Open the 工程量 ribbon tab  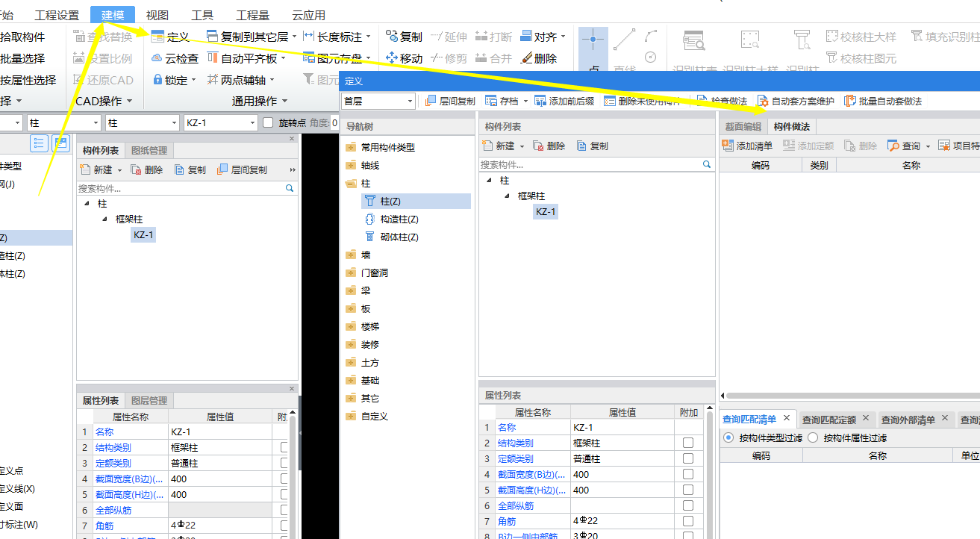pyautogui.click(x=252, y=15)
